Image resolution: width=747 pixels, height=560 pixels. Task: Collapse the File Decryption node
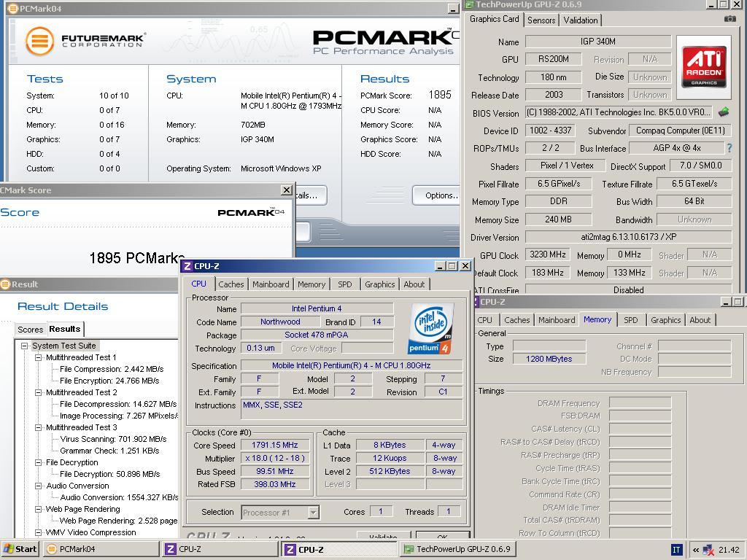pos(38,463)
